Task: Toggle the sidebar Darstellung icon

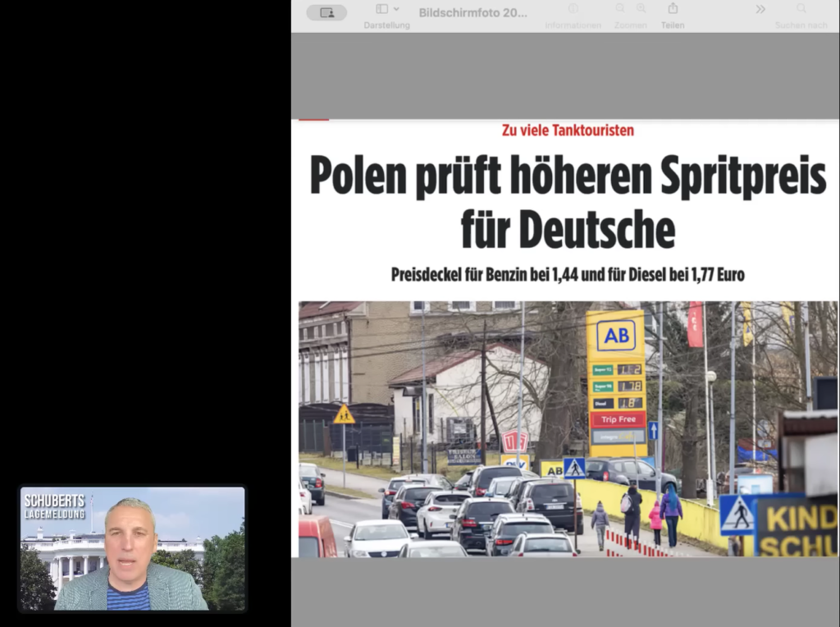Action: [381, 9]
